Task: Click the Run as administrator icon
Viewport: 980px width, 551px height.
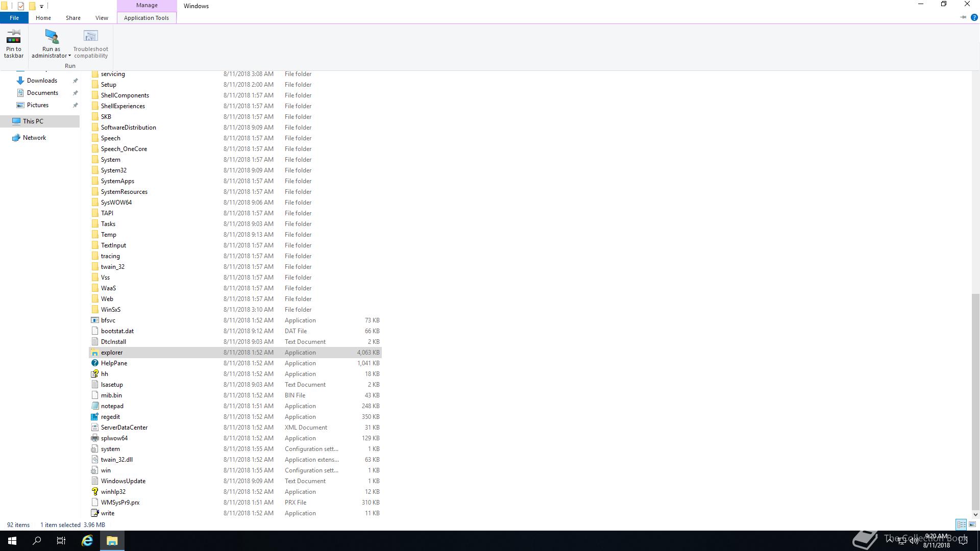Action: click(51, 37)
